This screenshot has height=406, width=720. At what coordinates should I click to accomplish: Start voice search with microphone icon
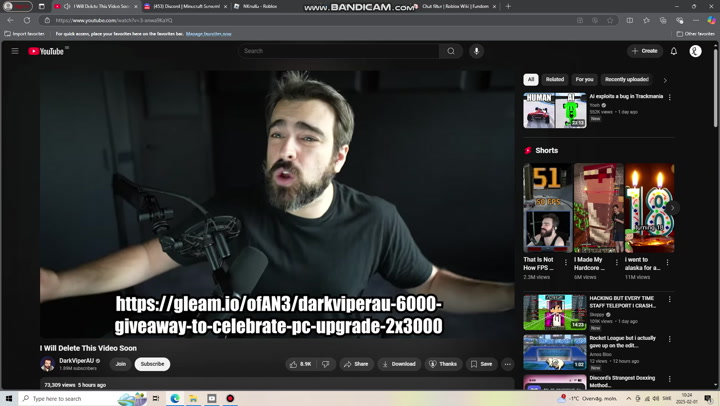(476, 51)
